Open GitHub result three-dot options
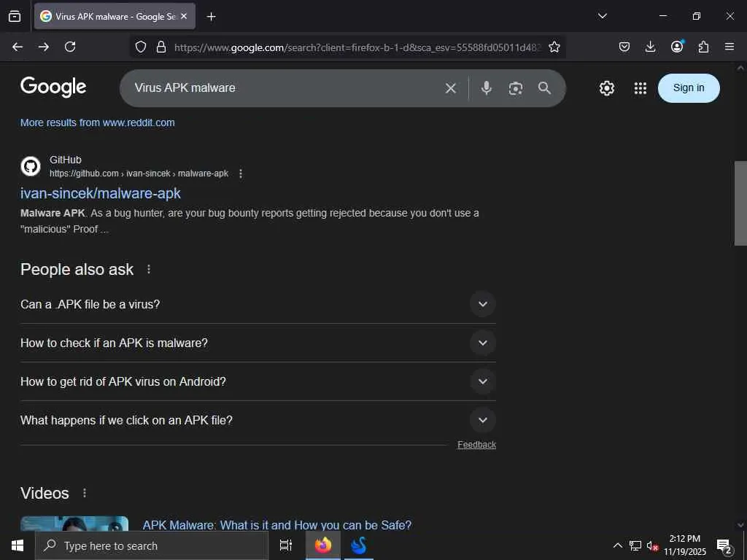The width and height of the screenshot is (747, 560). click(x=241, y=174)
